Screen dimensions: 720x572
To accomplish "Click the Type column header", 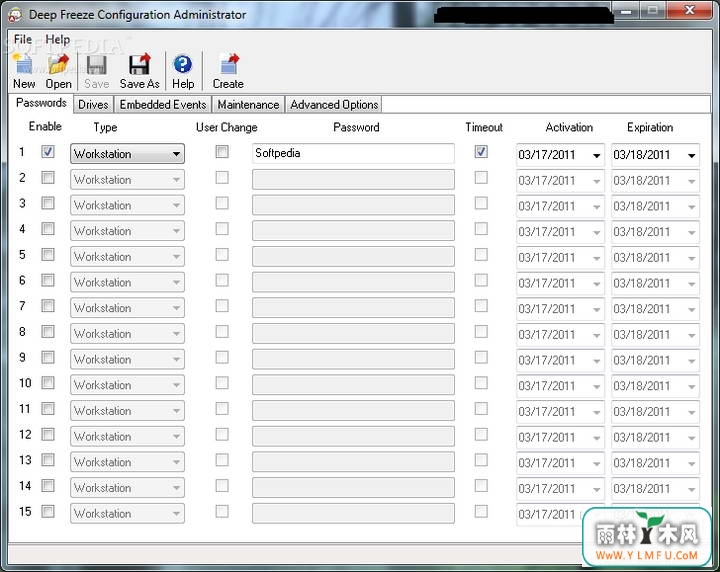I will coord(105,127).
